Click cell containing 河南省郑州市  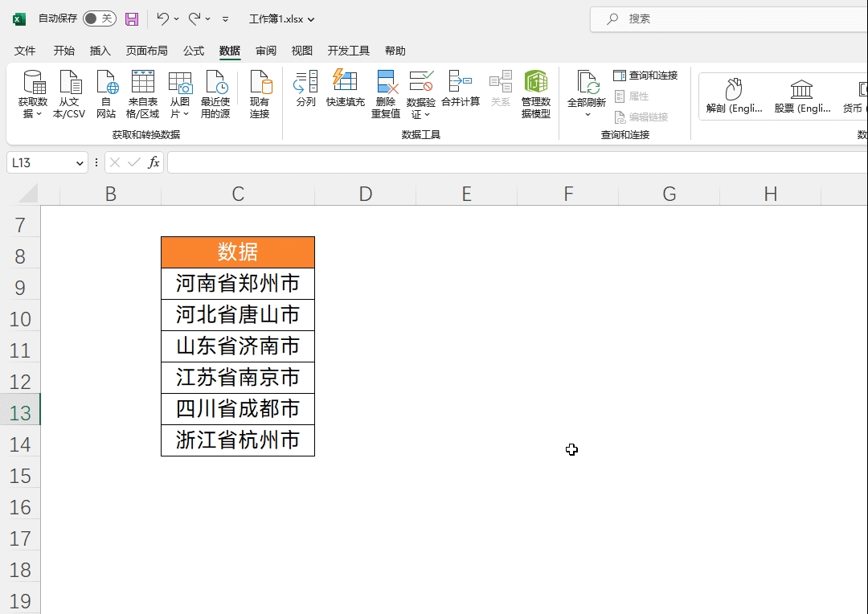point(238,284)
